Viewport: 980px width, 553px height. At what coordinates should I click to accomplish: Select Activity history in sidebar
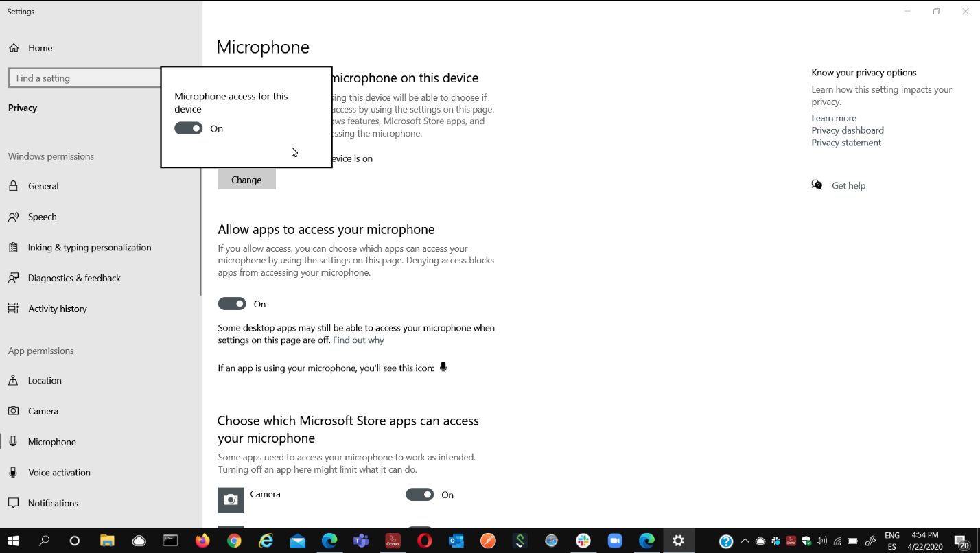pos(58,309)
